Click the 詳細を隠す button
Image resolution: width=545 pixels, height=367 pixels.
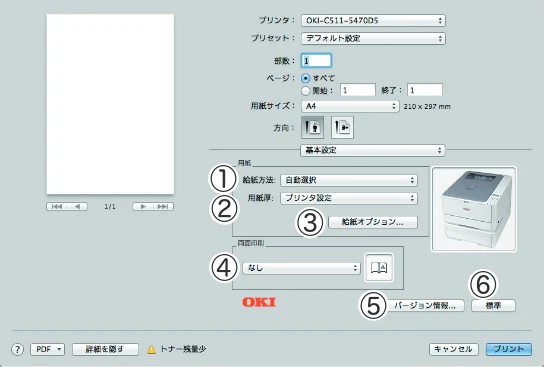(x=105, y=349)
